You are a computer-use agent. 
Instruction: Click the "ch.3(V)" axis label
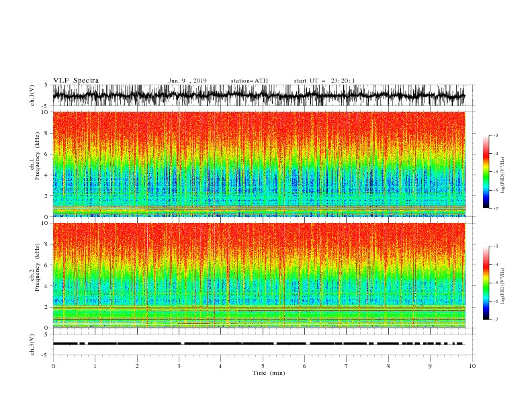tap(32, 345)
